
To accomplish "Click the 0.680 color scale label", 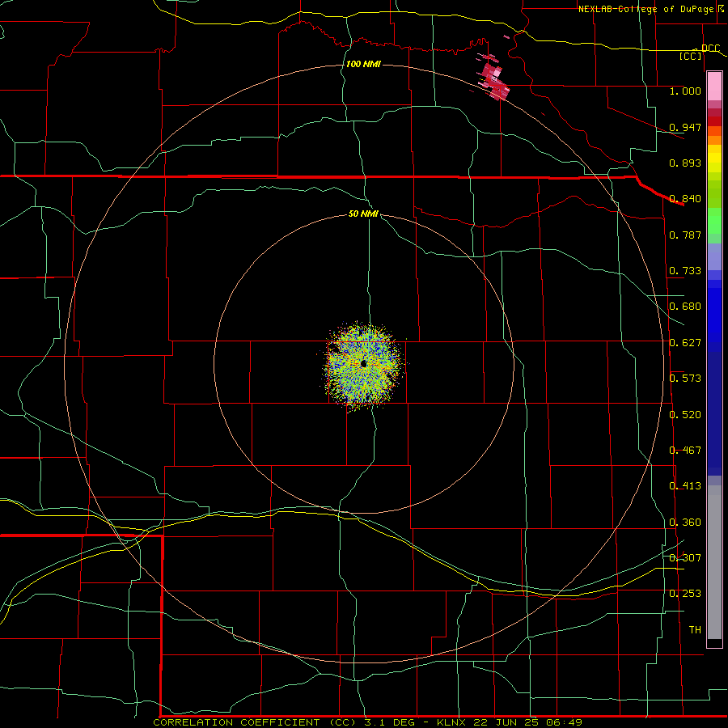I will pos(685,307).
